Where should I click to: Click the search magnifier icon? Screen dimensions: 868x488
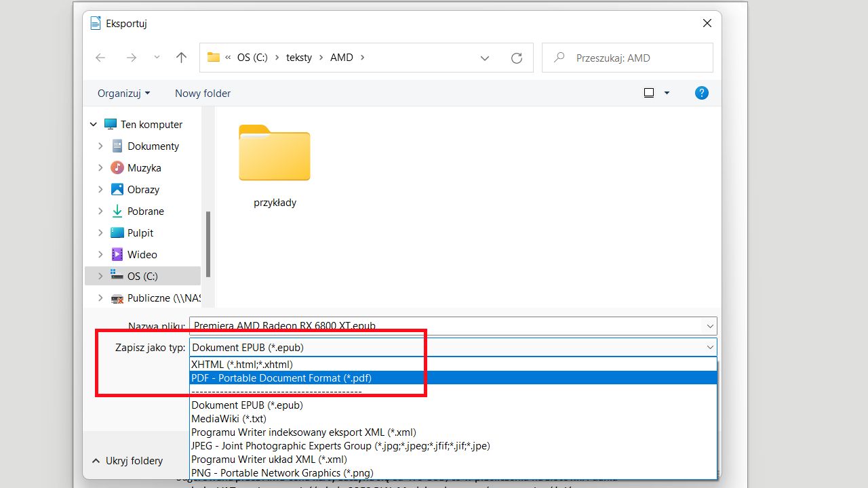click(559, 58)
